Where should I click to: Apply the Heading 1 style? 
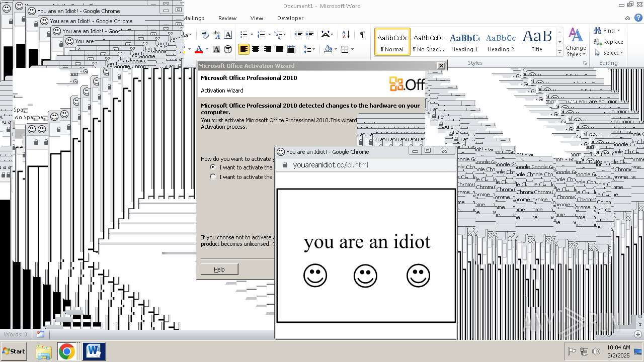[x=464, y=42]
